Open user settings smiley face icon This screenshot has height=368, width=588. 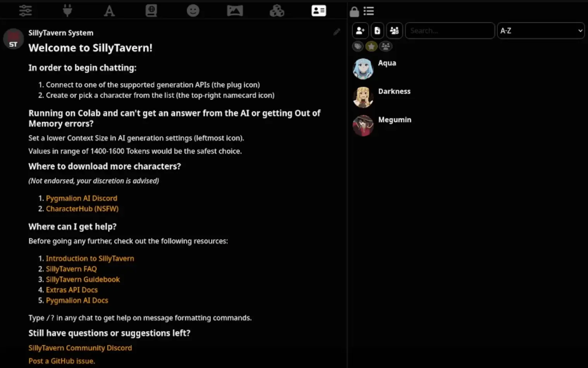point(193,10)
